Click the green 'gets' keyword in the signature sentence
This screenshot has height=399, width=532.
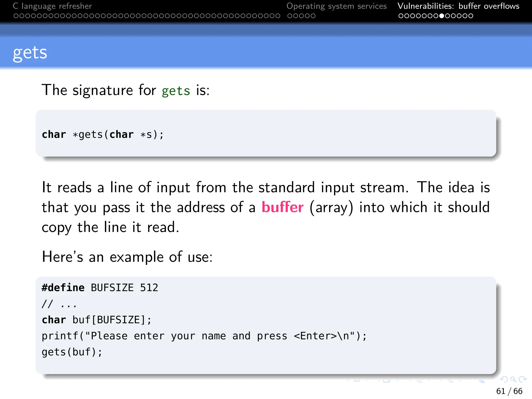pyautogui.click(x=176, y=91)
